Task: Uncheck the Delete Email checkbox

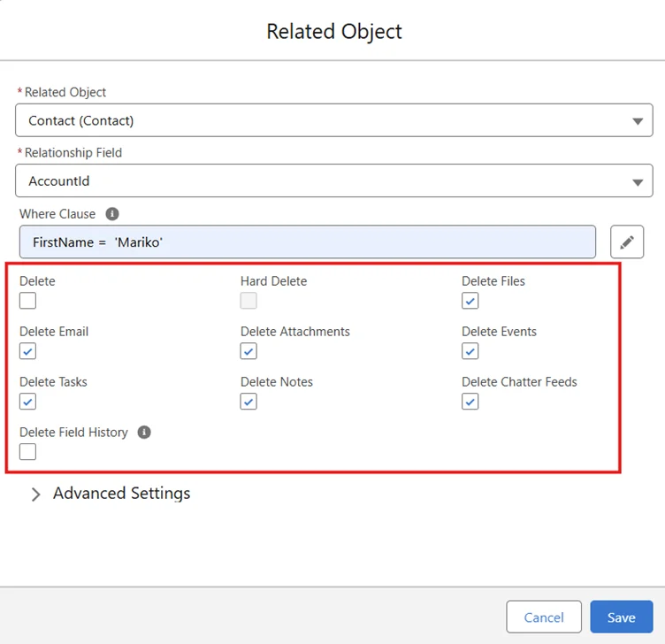Action: pos(28,351)
